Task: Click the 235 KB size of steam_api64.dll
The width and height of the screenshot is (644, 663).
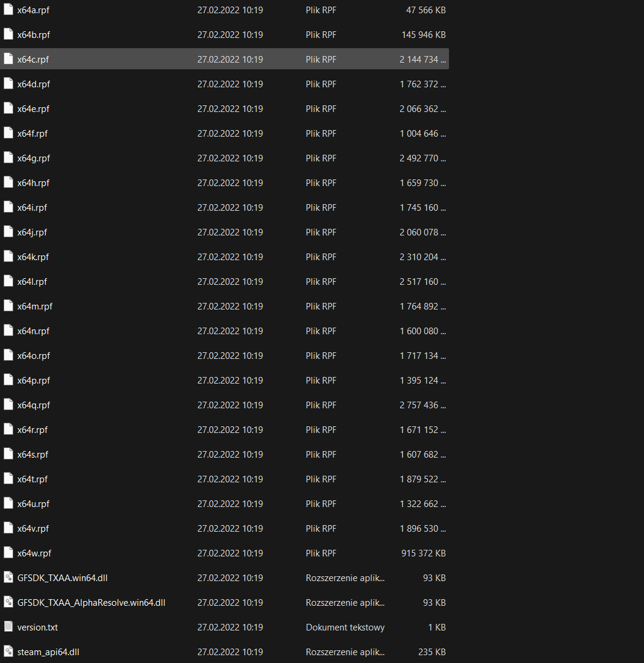Action: [x=432, y=652]
